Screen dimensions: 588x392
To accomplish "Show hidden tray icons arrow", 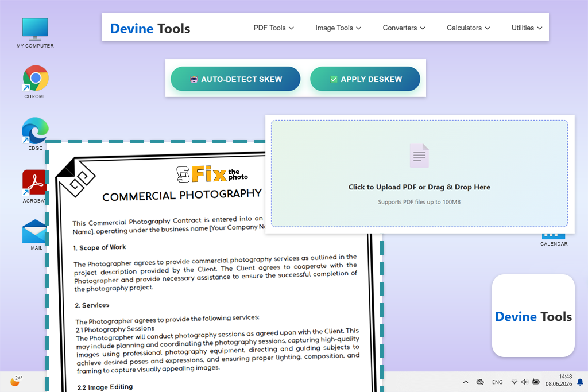I will [465, 382].
